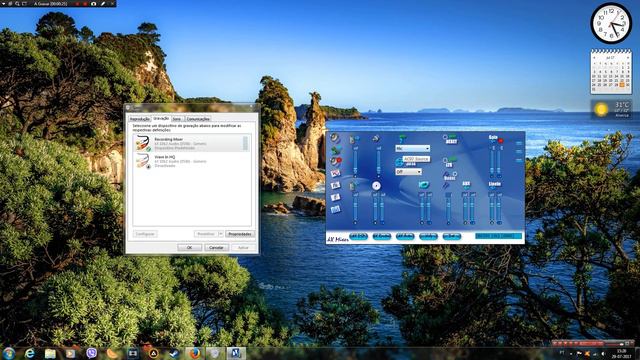The width and height of the screenshot is (640, 360).
Task: Toggle the indicator under AUX label
Action: (466, 188)
